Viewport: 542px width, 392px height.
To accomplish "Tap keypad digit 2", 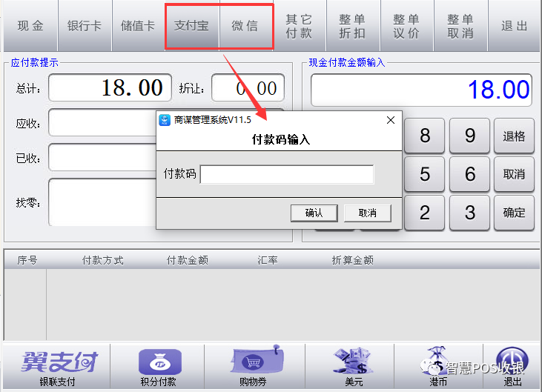I will [424, 213].
